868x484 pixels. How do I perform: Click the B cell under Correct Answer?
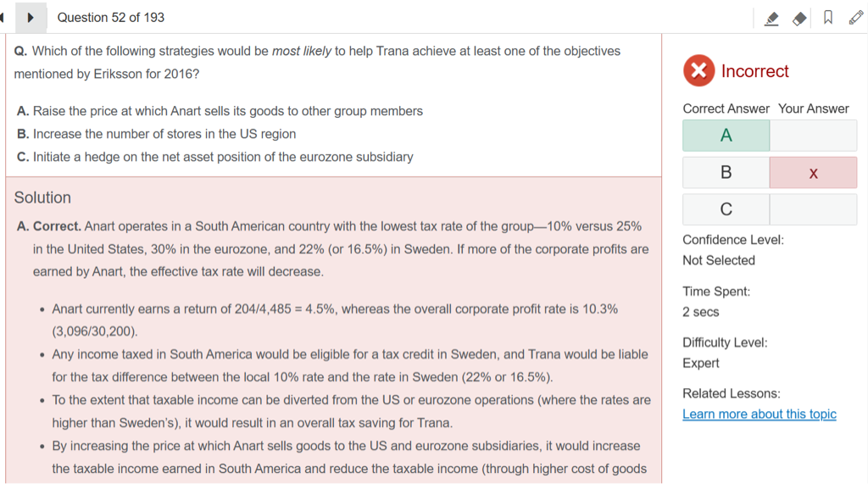point(726,173)
